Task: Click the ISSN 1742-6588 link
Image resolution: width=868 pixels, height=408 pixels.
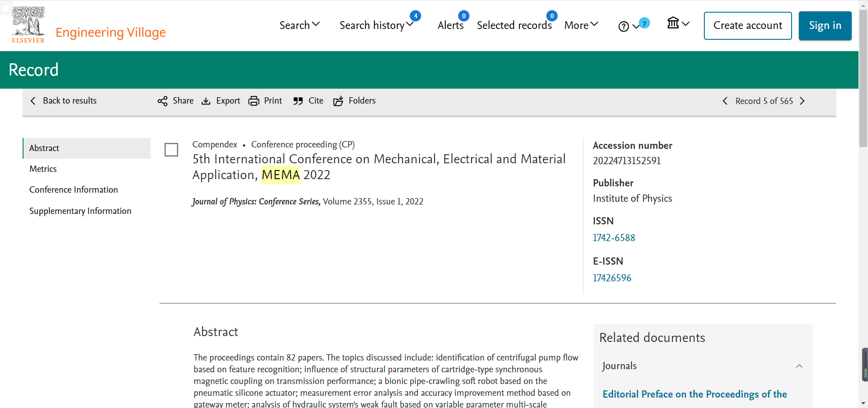Action: point(614,237)
